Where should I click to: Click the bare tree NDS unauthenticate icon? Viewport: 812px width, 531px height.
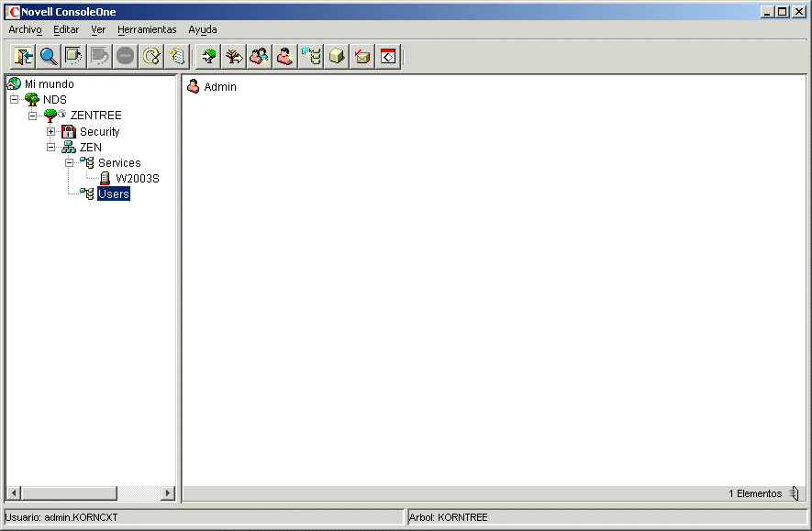pos(234,56)
